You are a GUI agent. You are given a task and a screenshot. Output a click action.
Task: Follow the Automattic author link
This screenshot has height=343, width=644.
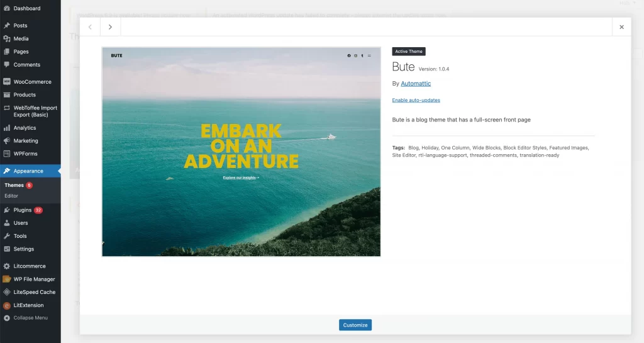tap(416, 84)
